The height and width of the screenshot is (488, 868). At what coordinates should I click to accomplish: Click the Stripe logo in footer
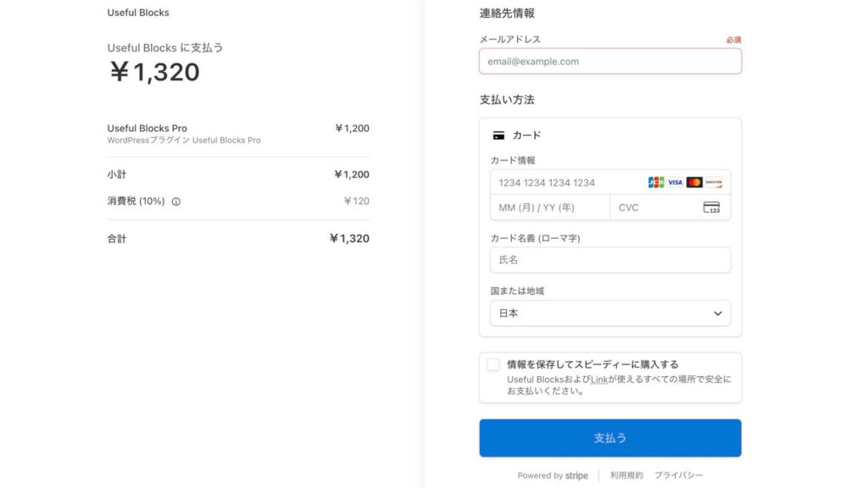coord(577,475)
